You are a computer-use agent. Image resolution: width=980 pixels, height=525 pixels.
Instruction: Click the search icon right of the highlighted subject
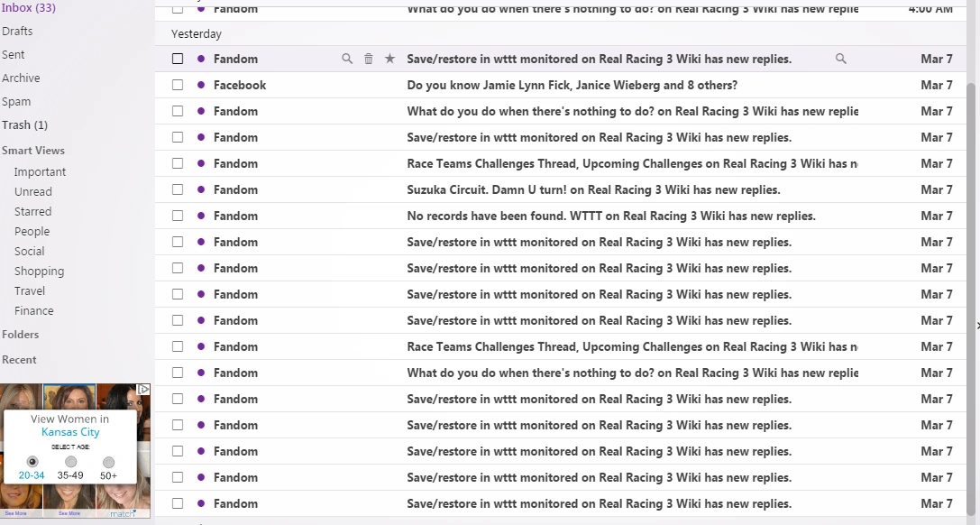pyautogui.click(x=840, y=59)
